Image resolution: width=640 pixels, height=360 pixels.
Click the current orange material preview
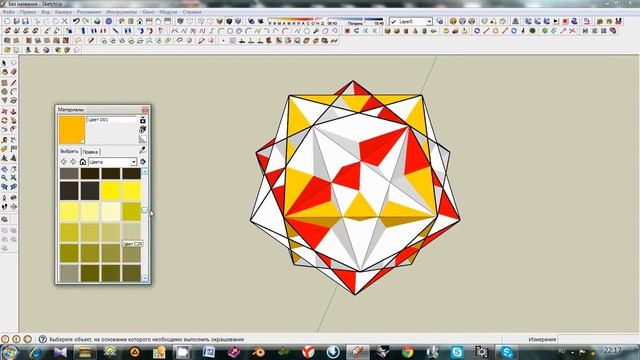[x=72, y=129]
